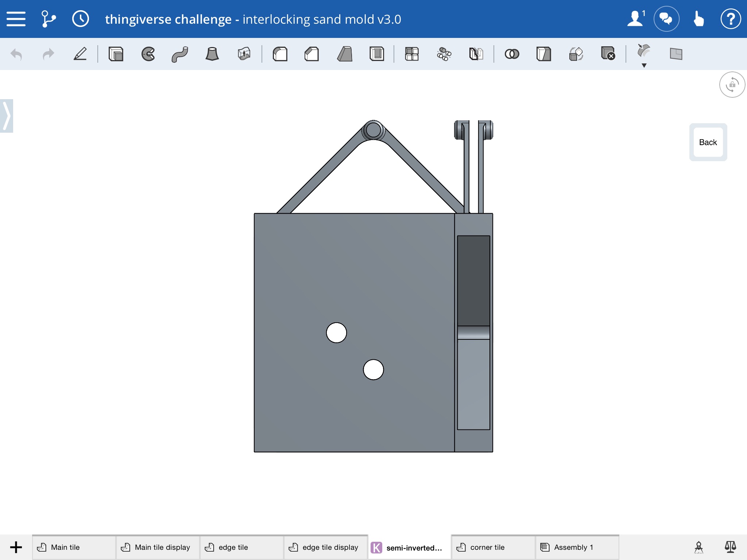
Task: Expand the left feature list panel
Action: click(7, 116)
